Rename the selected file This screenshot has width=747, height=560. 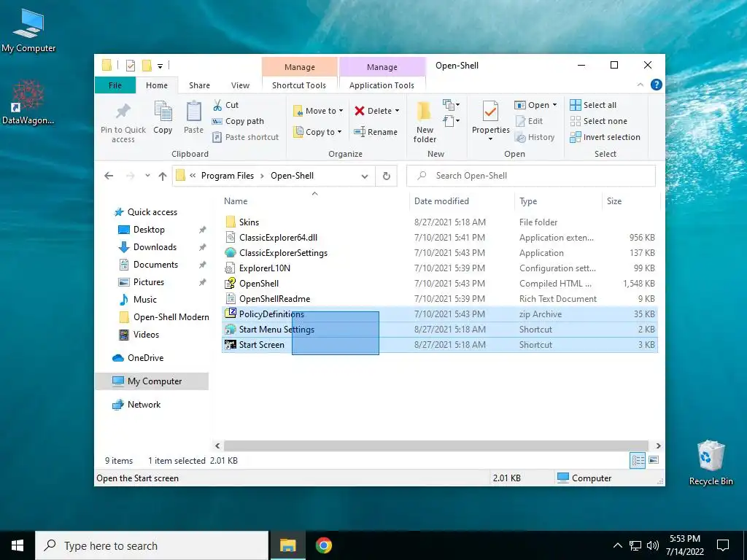coord(376,132)
